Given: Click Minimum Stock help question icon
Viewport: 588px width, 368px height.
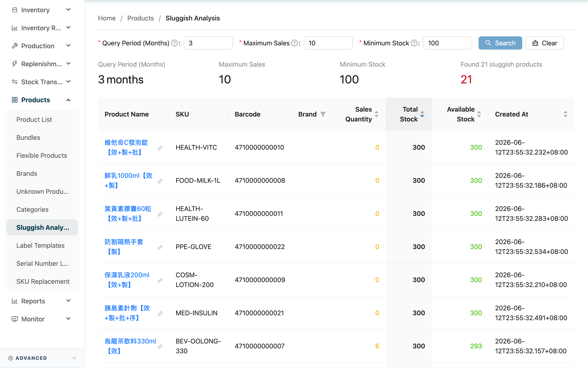Looking at the screenshot, I should 414,43.
